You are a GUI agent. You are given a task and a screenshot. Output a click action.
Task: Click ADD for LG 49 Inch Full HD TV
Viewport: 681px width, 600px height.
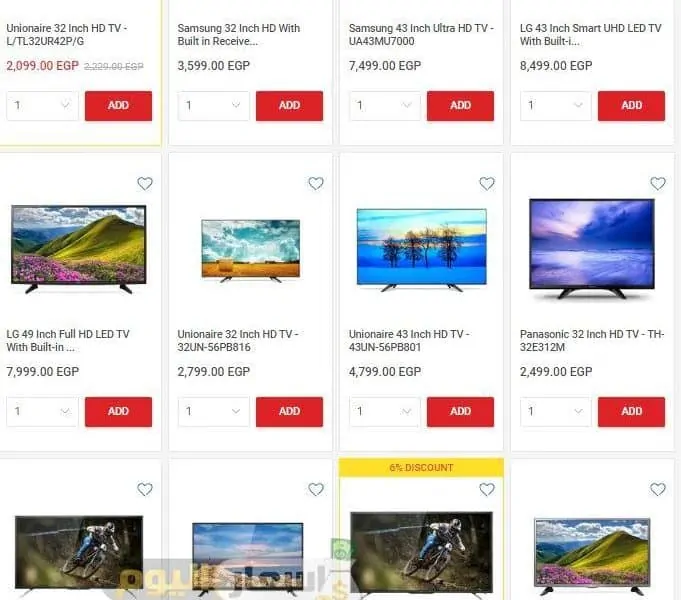coord(119,411)
